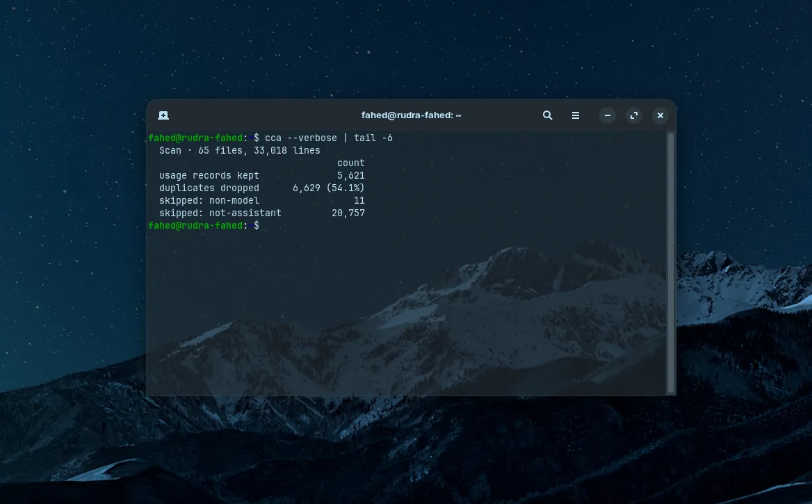Minimize the terminal window

608,115
